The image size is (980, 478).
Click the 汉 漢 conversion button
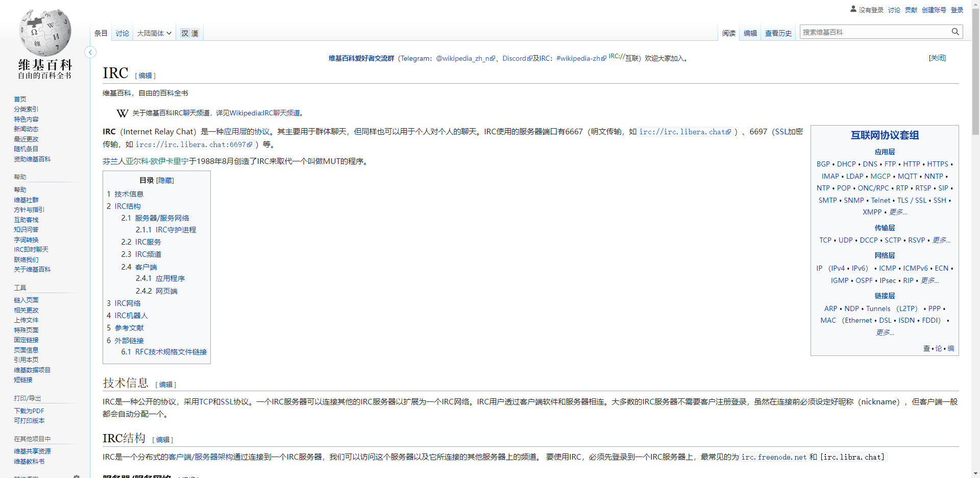(189, 33)
